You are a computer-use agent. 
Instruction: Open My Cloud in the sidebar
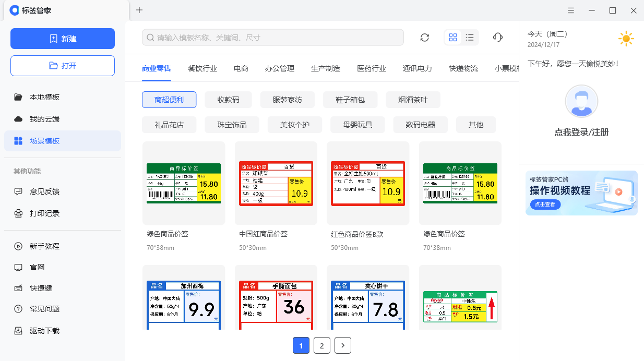[44, 119]
